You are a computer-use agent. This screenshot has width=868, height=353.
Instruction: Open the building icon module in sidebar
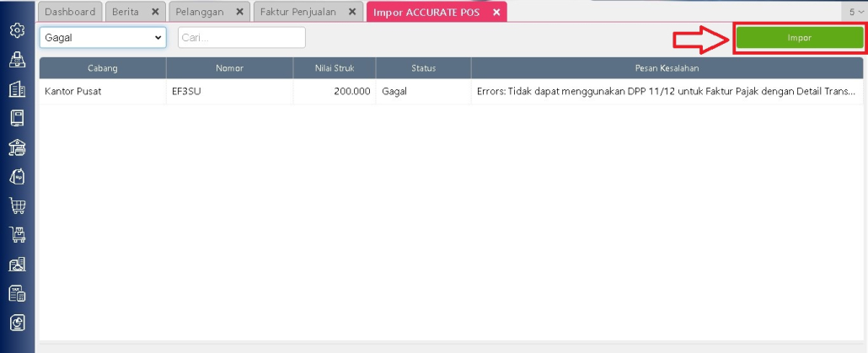(17, 89)
